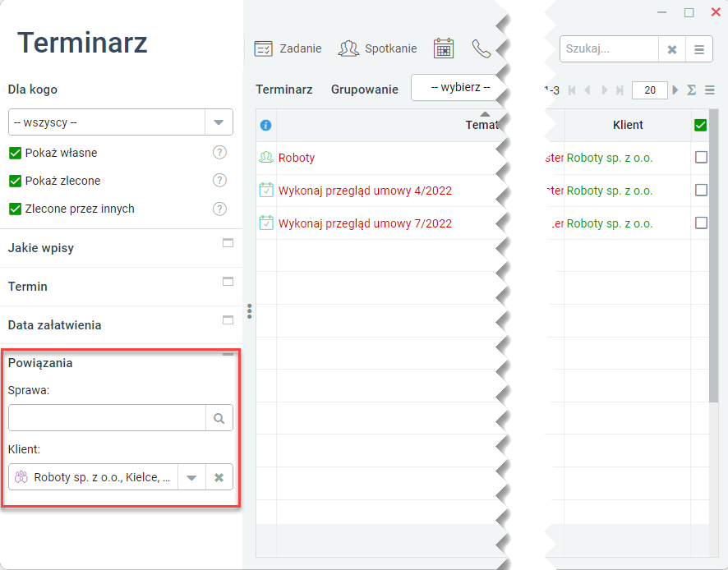This screenshot has width=728, height=570.
Task: Add a new Zadanie task
Action: coord(288,48)
